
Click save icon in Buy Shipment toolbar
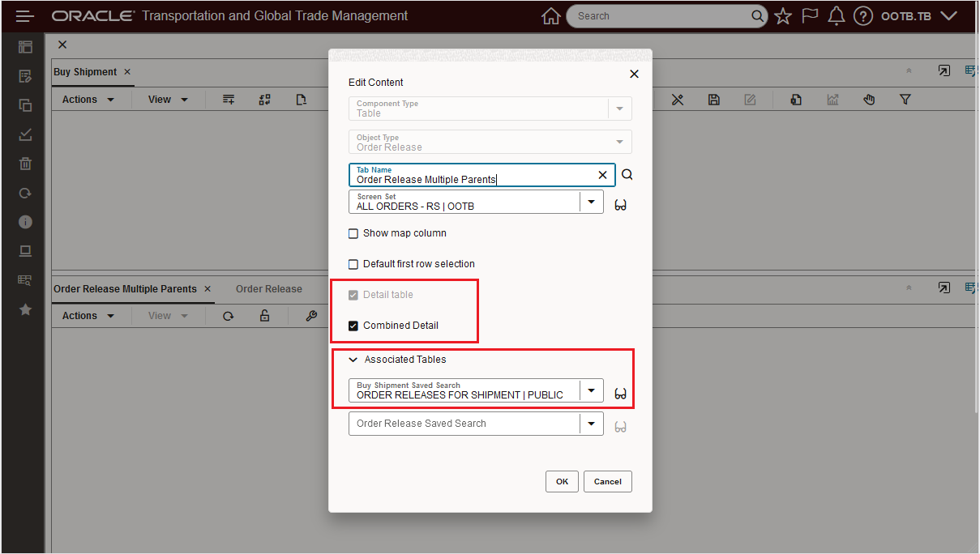pyautogui.click(x=714, y=100)
